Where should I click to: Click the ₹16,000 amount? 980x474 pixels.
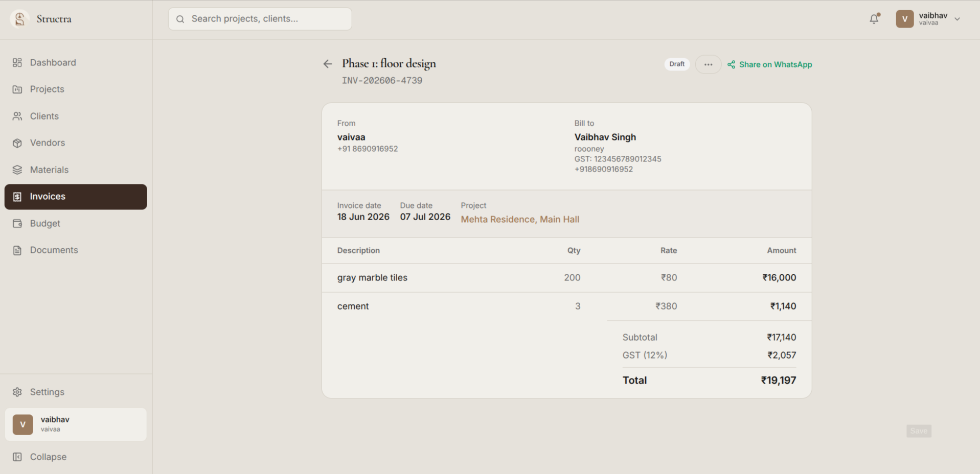click(x=779, y=277)
